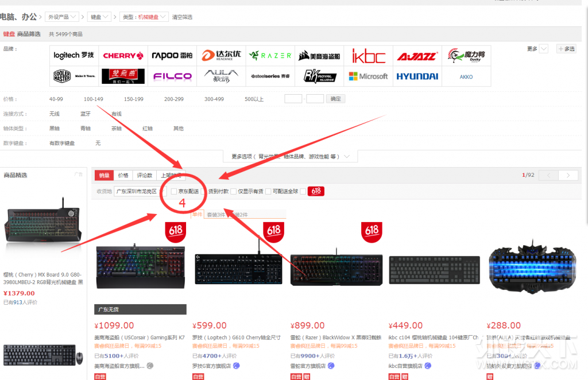This screenshot has width=588, height=380.
Task: Select the AKKO brand logo
Action: tap(466, 76)
